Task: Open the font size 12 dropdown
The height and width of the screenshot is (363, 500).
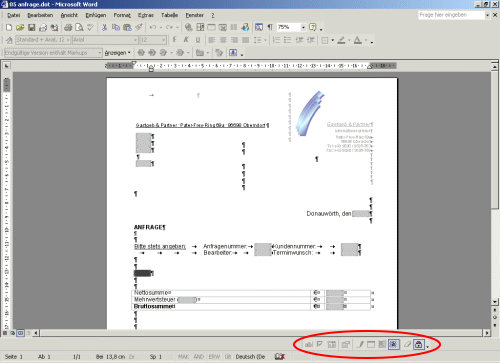Action: pyautogui.click(x=164, y=40)
